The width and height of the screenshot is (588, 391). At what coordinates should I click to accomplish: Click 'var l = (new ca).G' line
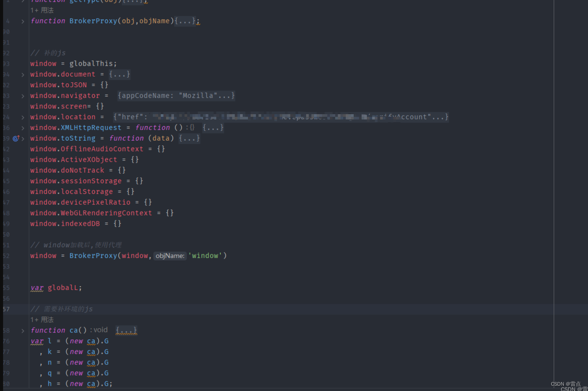70,341
